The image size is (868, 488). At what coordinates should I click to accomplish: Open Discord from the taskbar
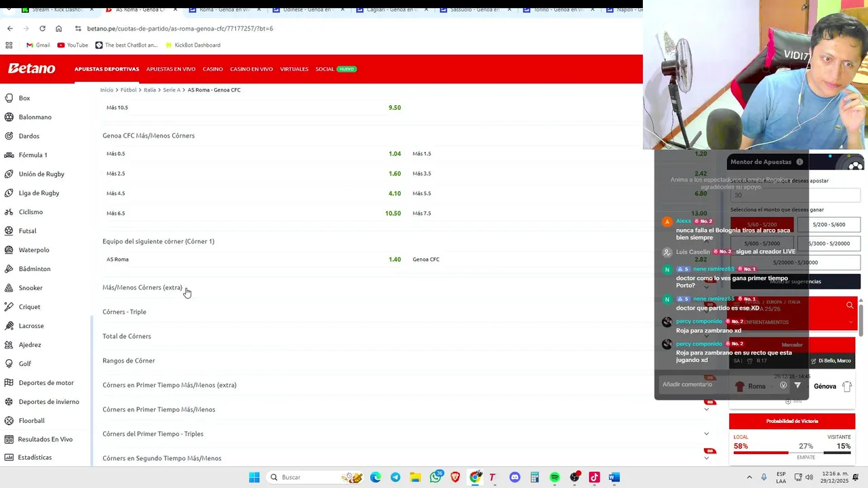click(515, 477)
